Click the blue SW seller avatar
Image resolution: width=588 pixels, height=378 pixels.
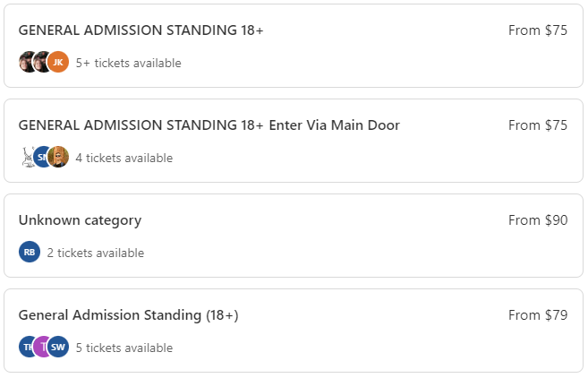[58, 347]
